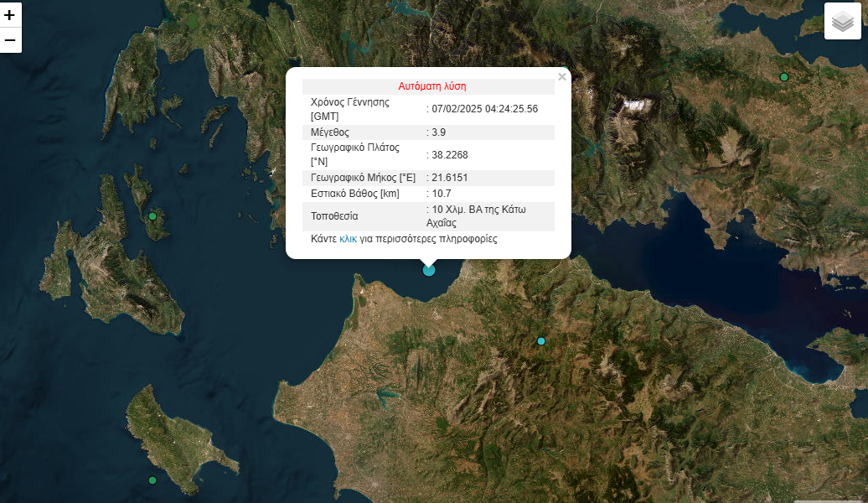Open the map layers switcher
This screenshot has width=868, height=503.
click(842, 22)
